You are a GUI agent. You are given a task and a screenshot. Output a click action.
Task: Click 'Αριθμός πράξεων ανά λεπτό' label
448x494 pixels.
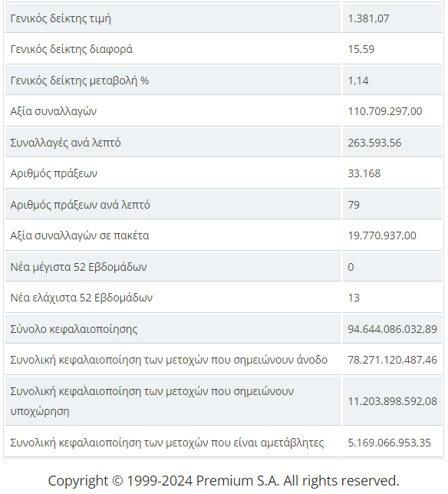point(80,205)
